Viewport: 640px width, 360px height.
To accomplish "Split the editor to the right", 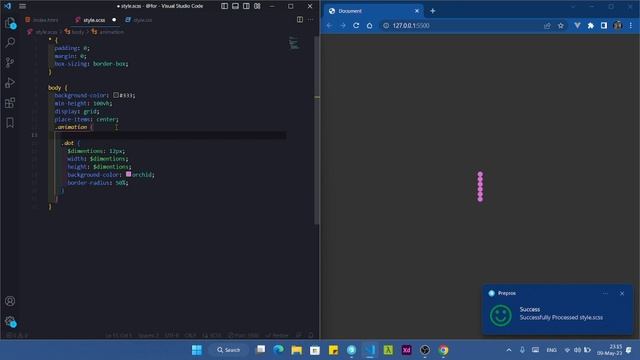I will pyautogui.click(x=300, y=20).
